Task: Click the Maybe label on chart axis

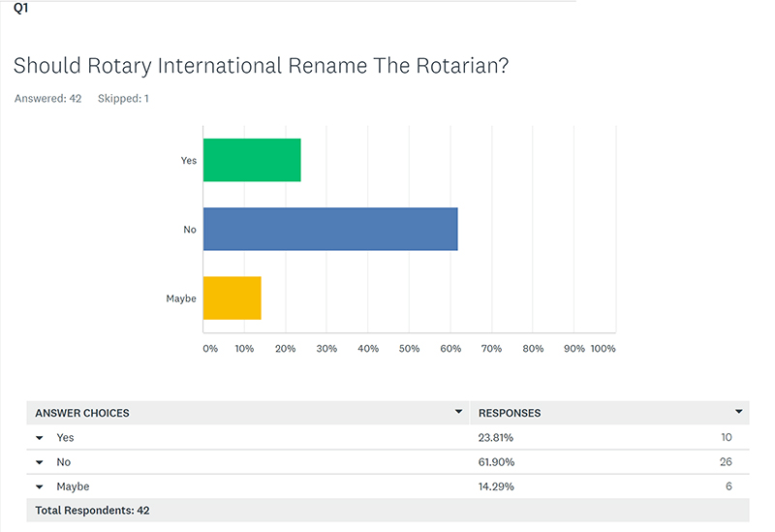Action: (x=181, y=298)
